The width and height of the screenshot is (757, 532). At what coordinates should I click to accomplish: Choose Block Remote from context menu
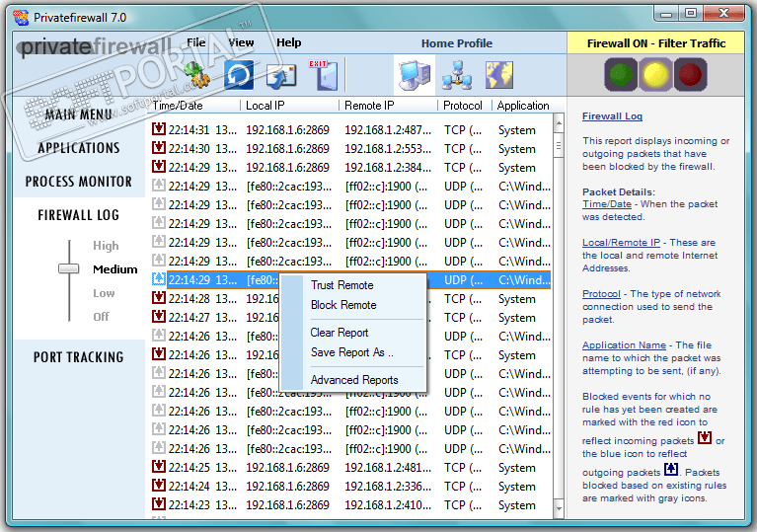(x=343, y=305)
